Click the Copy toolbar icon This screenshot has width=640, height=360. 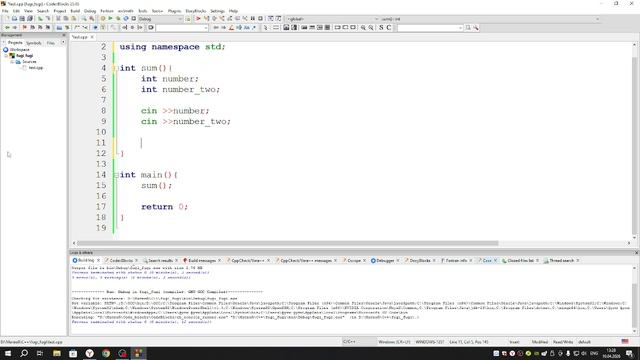click(x=66, y=19)
